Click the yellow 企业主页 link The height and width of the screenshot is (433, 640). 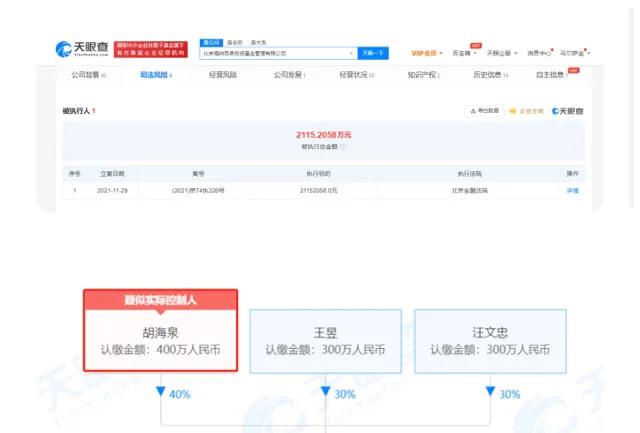point(527,111)
